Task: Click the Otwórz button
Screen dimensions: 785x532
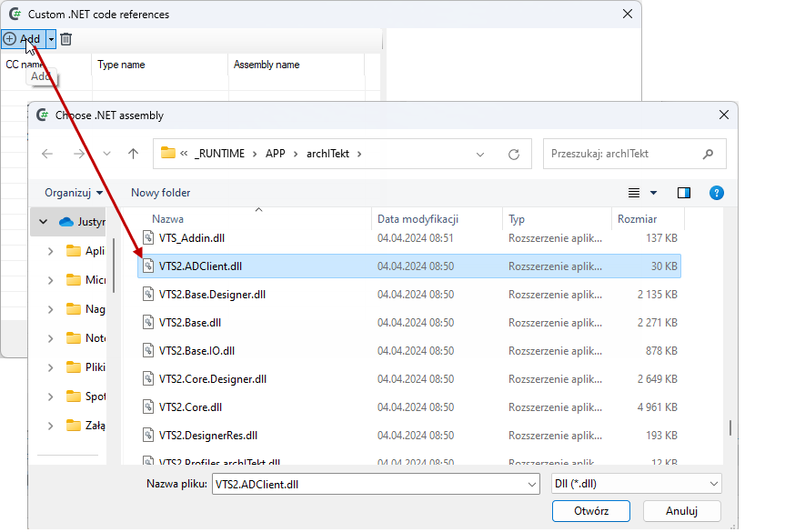Action: click(x=591, y=511)
